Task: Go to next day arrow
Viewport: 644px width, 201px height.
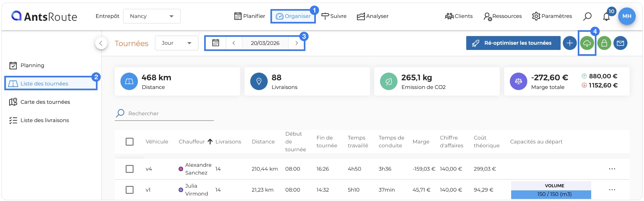Action: [x=296, y=43]
